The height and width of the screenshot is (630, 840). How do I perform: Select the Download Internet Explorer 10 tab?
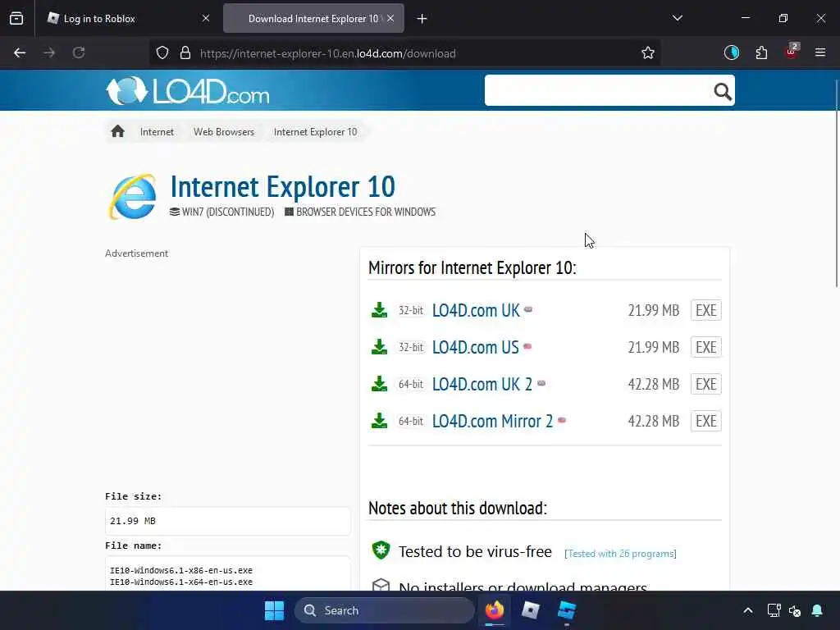(313, 19)
